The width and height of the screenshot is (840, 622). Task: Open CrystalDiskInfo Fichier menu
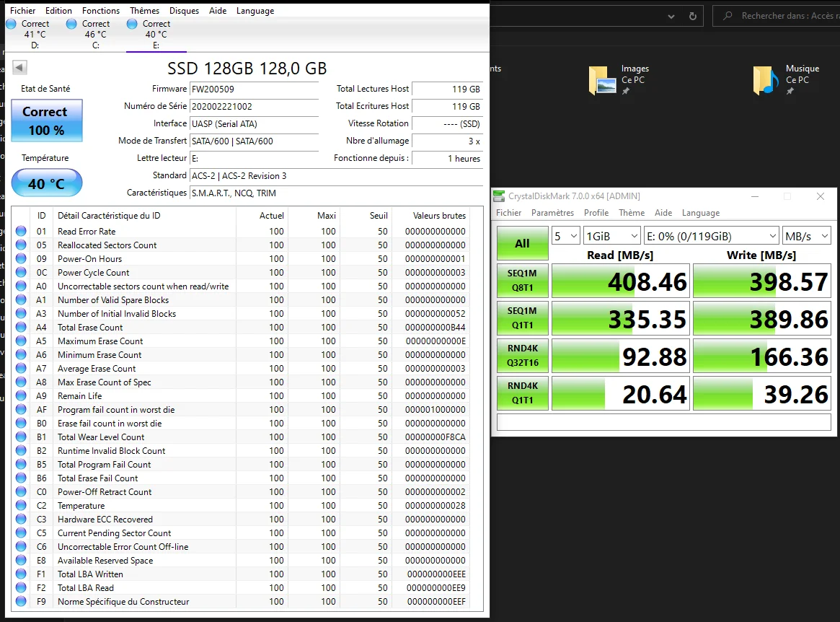pyautogui.click(x=22, y=11)
